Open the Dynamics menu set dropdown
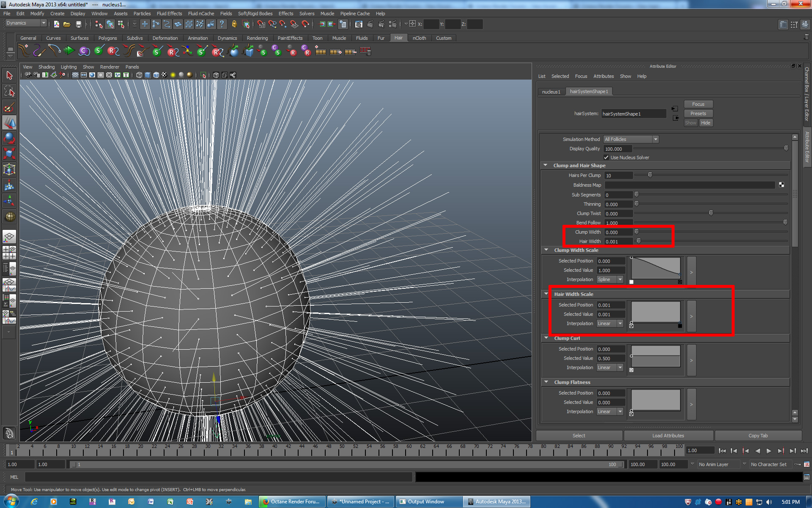This screenshot has width=812, height=508. [x=26, y=23]
